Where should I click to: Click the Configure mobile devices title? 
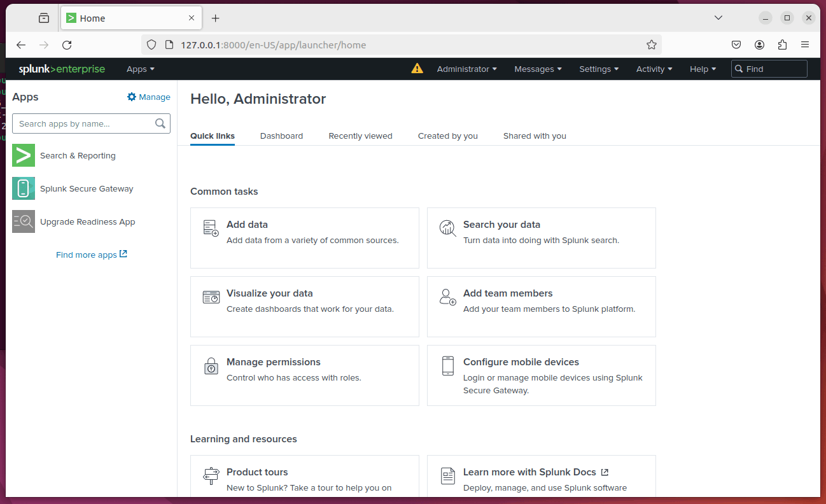[x=521, y=362]
